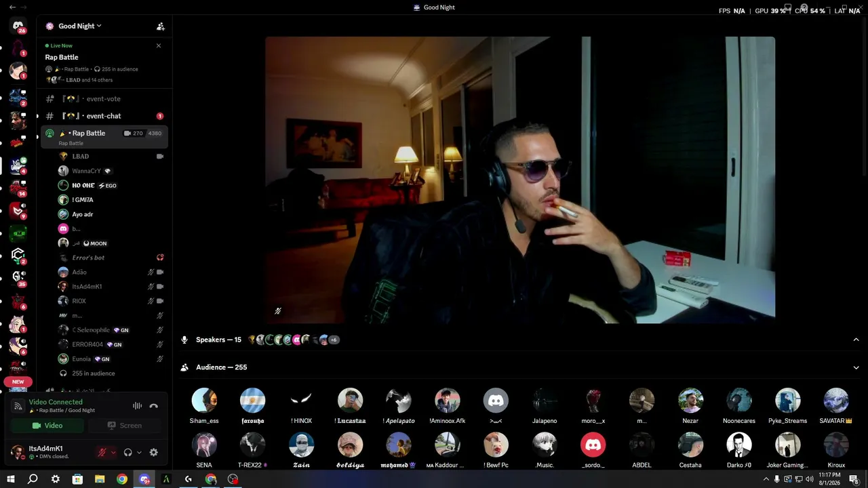Toggle the Video camera button
The width and height of the screenshot is (868, 488).
pos(47,426)
